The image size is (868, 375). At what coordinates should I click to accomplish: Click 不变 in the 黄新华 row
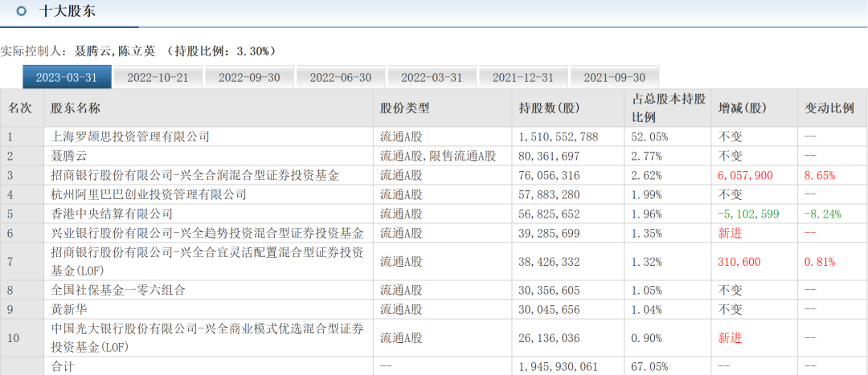(730, 309)
